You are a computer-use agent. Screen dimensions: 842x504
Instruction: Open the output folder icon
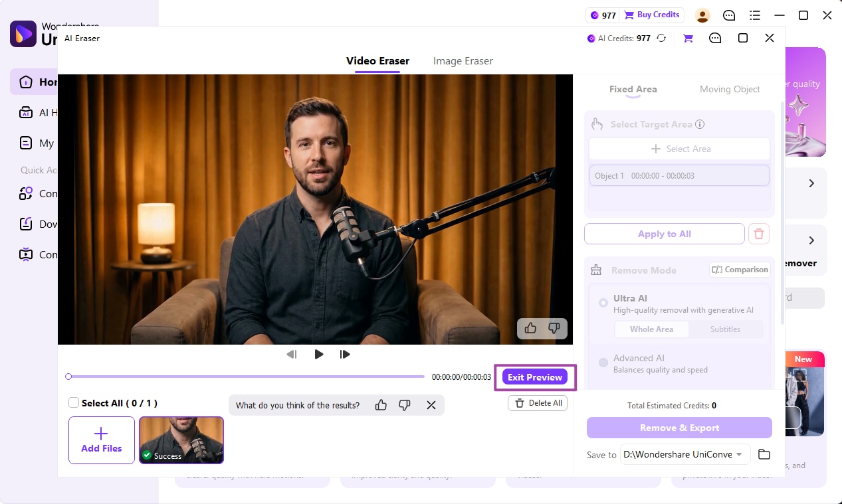(x=764, y=454)
